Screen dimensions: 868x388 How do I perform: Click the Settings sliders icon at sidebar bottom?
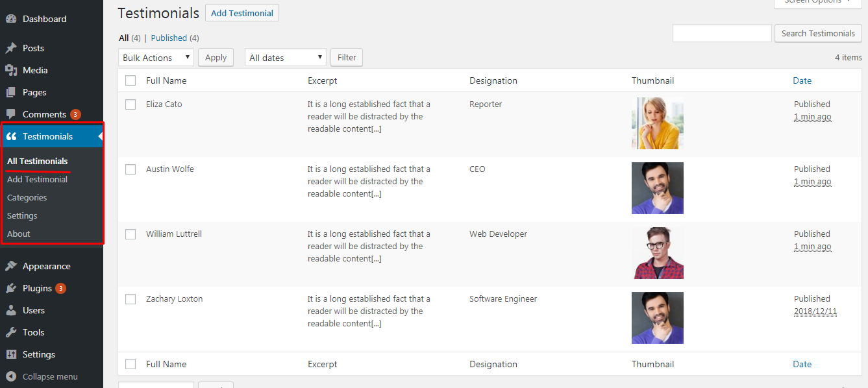(11, 354)
